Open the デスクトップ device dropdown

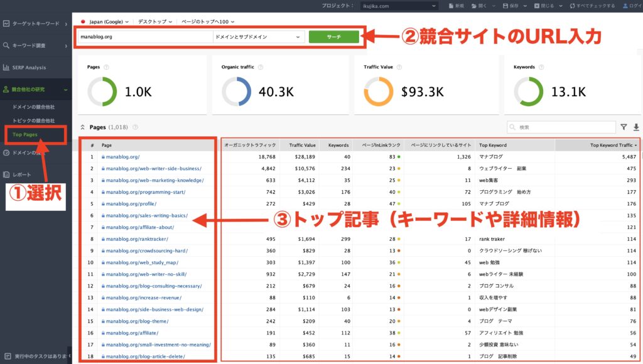click(154, 22)
